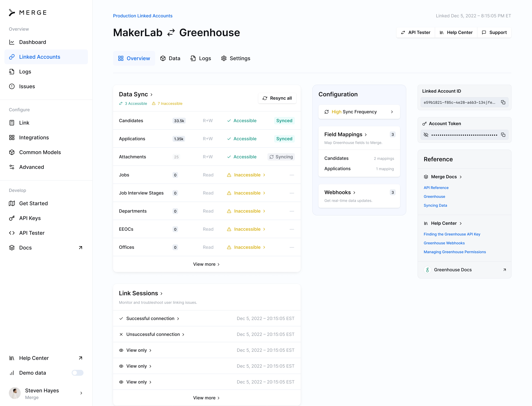Open Production Linked Accounts breadcrumb link
532x406 pixels.
tap(143, 16)
